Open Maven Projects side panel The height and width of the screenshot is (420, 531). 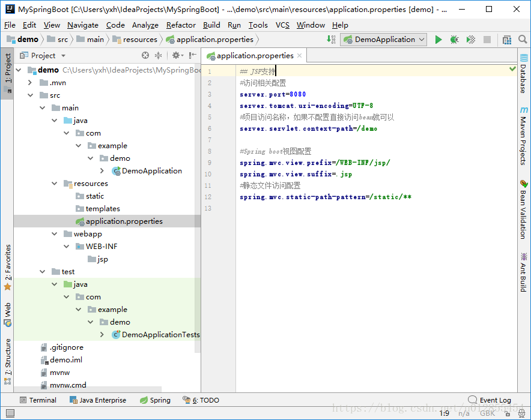point(524,136)
